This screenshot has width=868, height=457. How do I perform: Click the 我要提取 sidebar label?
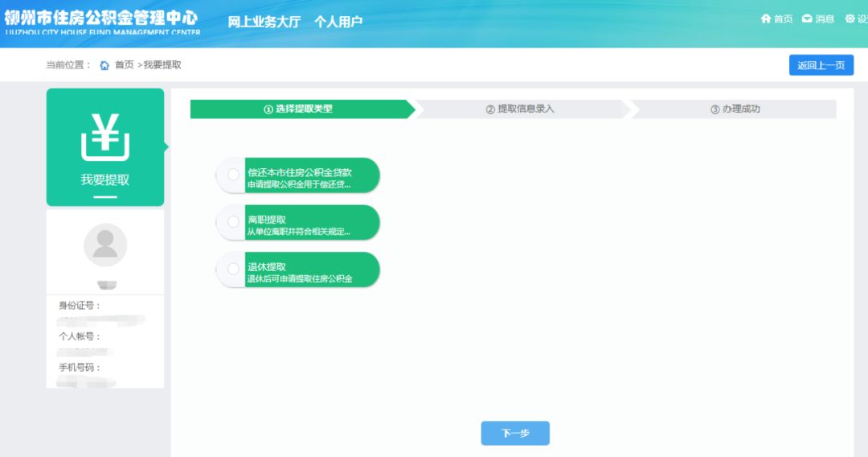click(x=105, y=179)
